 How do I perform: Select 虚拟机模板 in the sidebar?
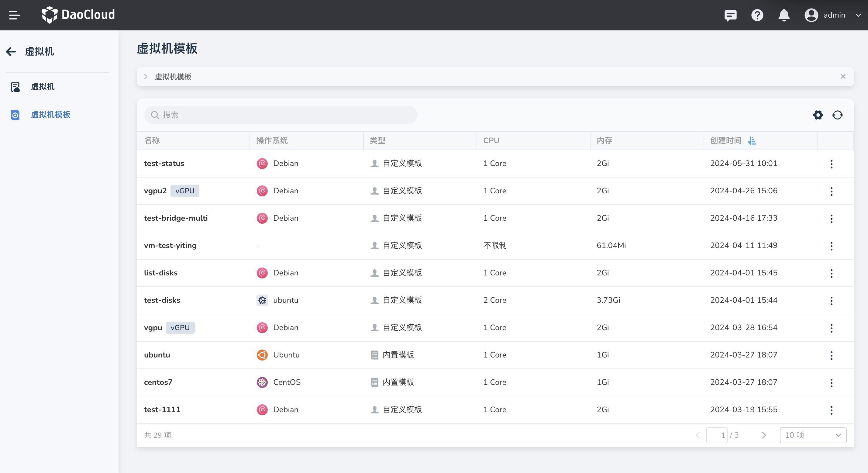(50, 115)
